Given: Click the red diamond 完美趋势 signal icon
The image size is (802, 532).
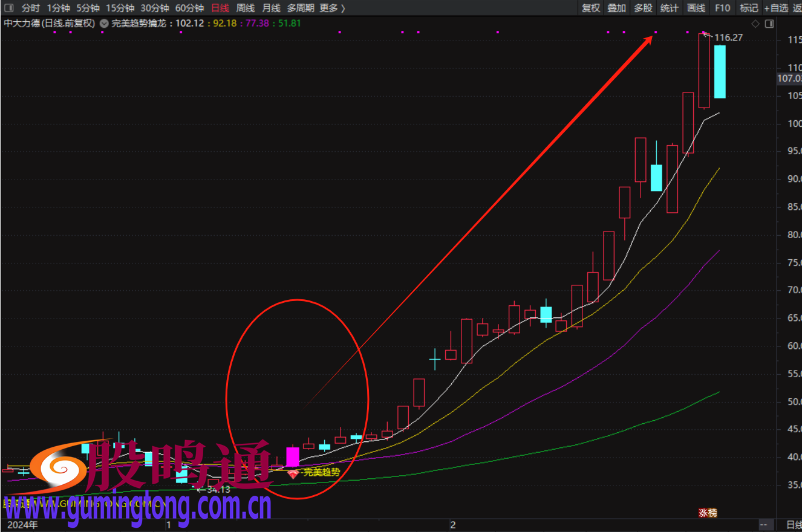Looking at the screenshot, I should point(293,475).
